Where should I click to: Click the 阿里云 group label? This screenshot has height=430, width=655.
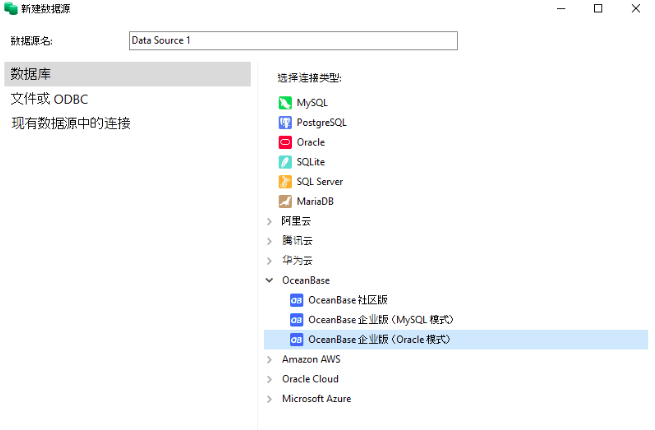(296, 221)
